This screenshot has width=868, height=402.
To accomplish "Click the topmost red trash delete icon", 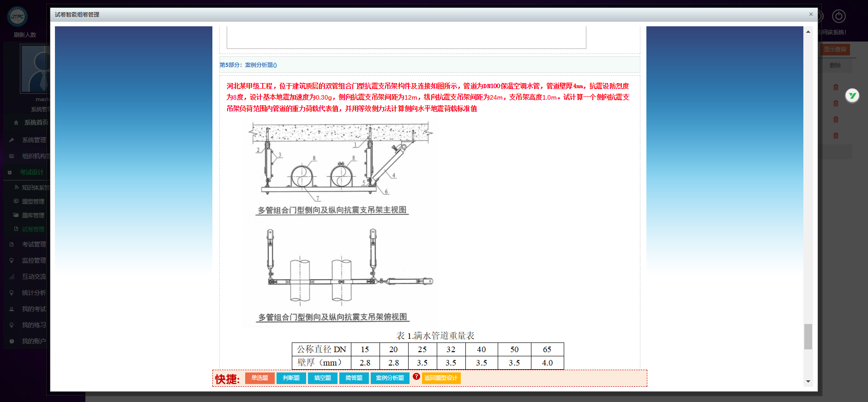I will pyautogui.click(x=836, y=87).
